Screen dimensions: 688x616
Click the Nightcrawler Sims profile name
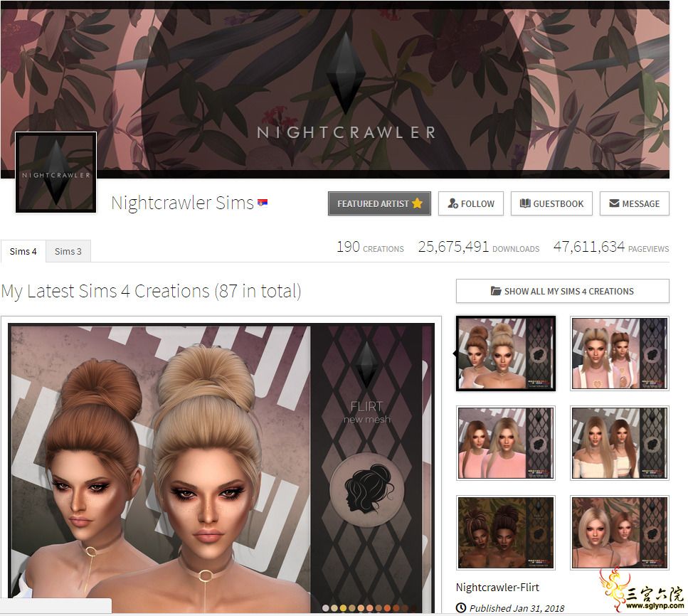(183, 203)
